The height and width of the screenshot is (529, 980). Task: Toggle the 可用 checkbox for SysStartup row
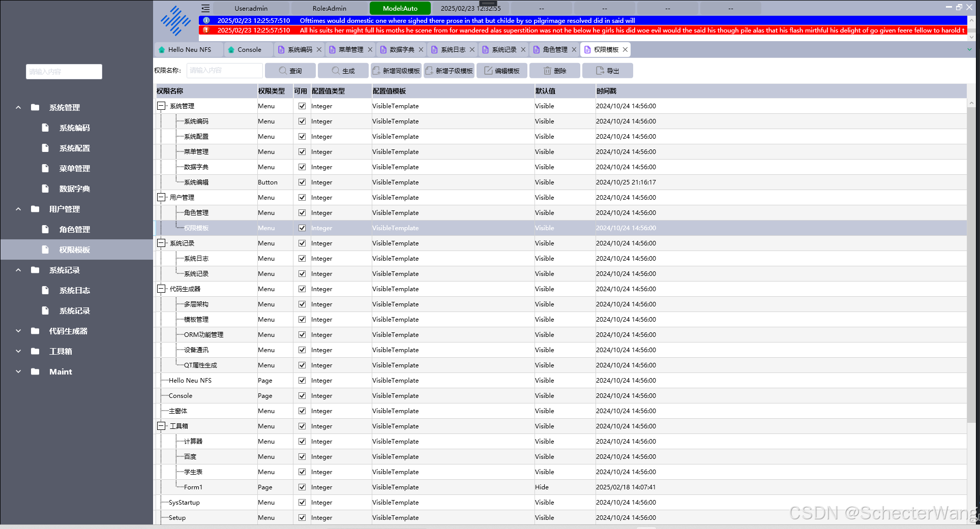[x=302, y=503]
